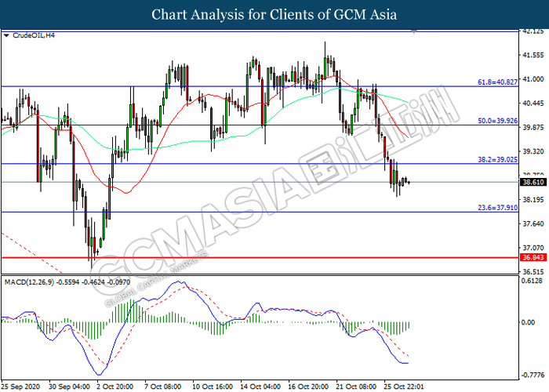549x392 pixels.
Task: Click the 7 Oct 08:00 time label
Action: [x=163, y=387]
